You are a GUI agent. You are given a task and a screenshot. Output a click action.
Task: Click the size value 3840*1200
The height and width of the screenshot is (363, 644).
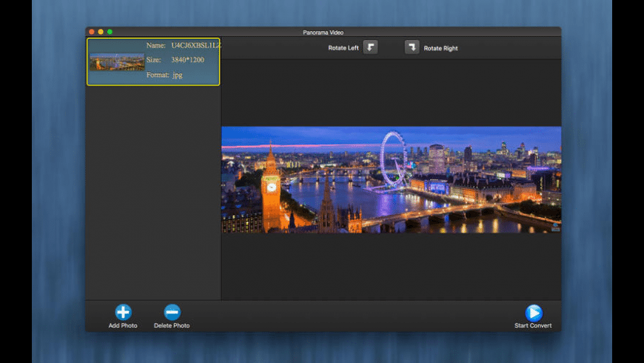coord(187,59)
